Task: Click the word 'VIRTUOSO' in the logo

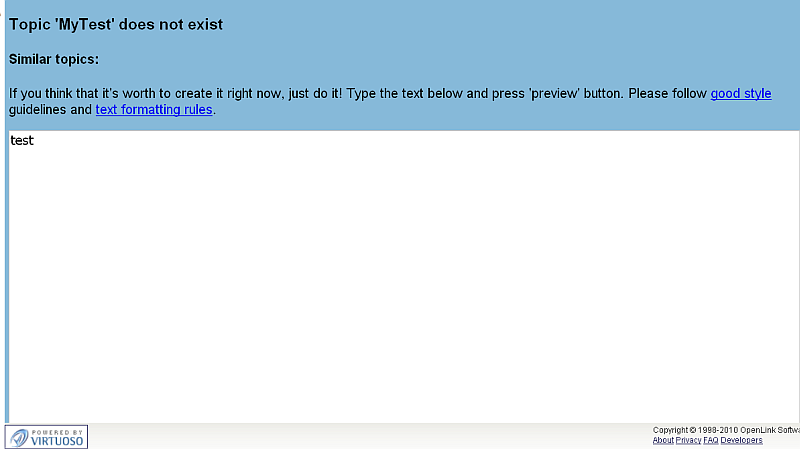Action: point(57,440)
